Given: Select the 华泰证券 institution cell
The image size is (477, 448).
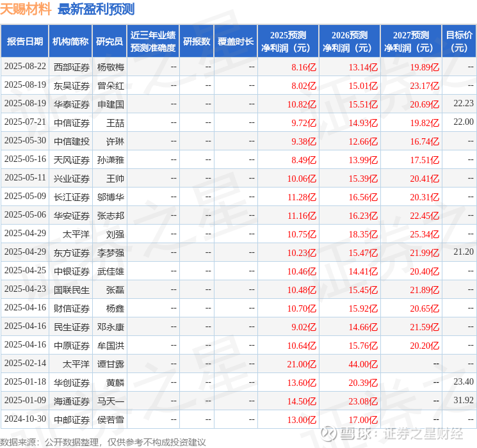Looking at the screenshot, I should tap(72, 104).
